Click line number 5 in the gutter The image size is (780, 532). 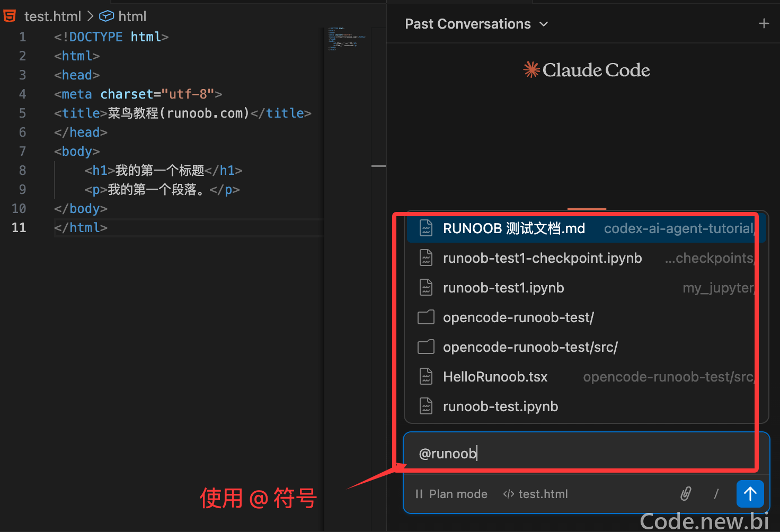coord(23,113)
